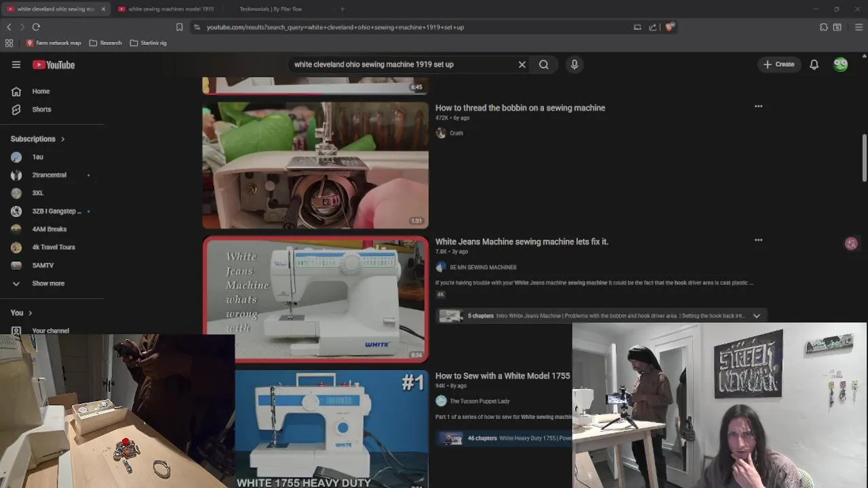Toggle the browser sidebar panel icon
Screen dimensions: 868x488
point(837,27)
